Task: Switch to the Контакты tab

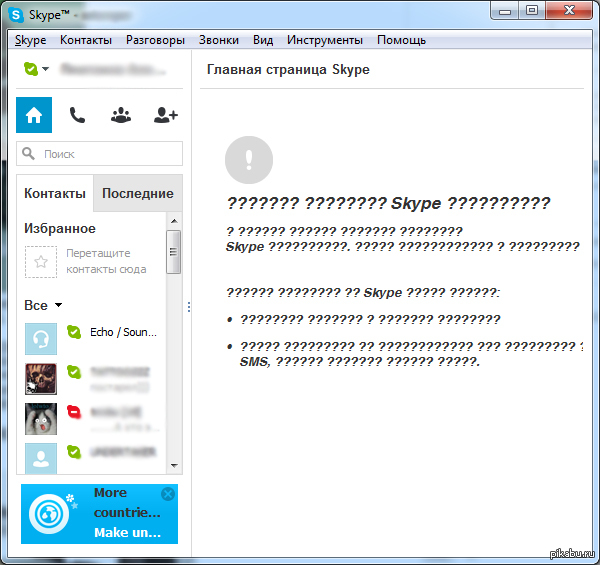Action: 55,193
